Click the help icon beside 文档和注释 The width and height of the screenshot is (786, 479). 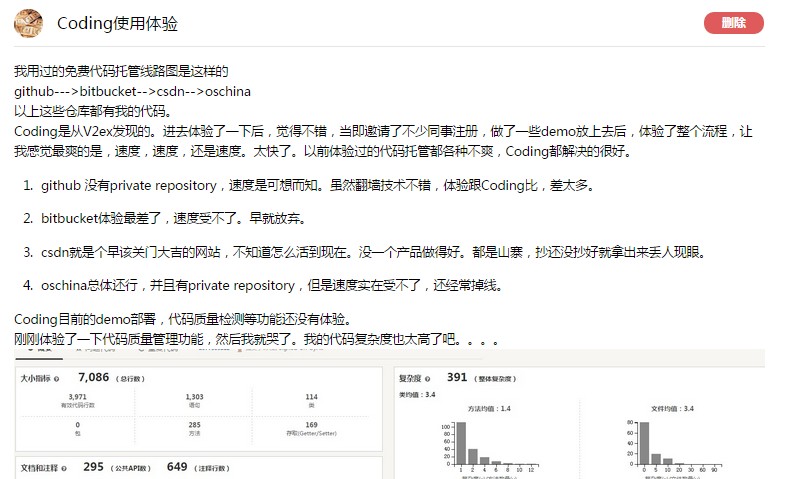pyautogui.click(x=70, y=466)
